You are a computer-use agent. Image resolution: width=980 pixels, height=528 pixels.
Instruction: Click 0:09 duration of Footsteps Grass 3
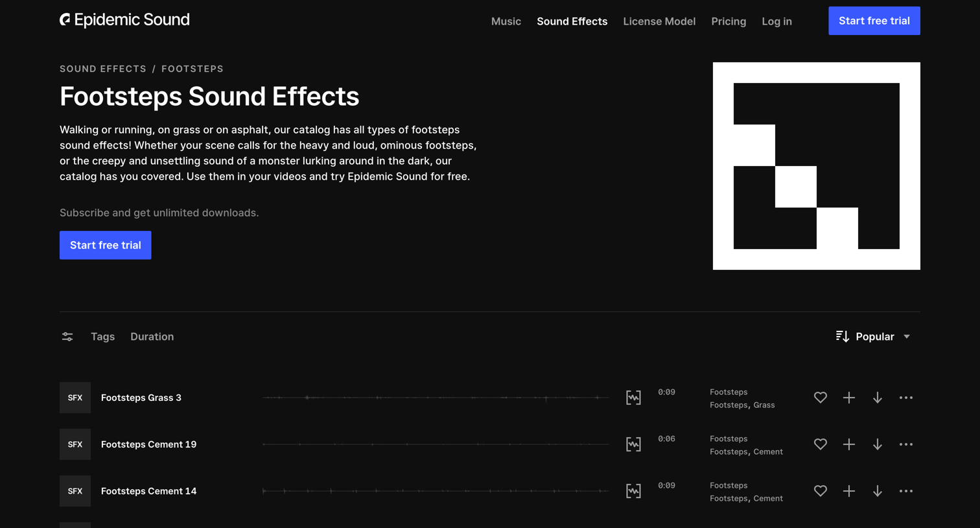tap(666, 392)
